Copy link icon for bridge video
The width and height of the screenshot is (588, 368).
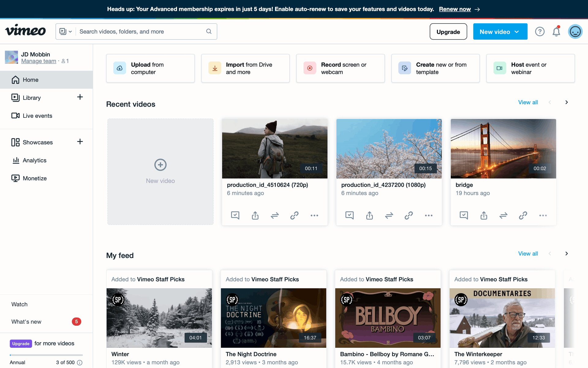pos(523,215)
